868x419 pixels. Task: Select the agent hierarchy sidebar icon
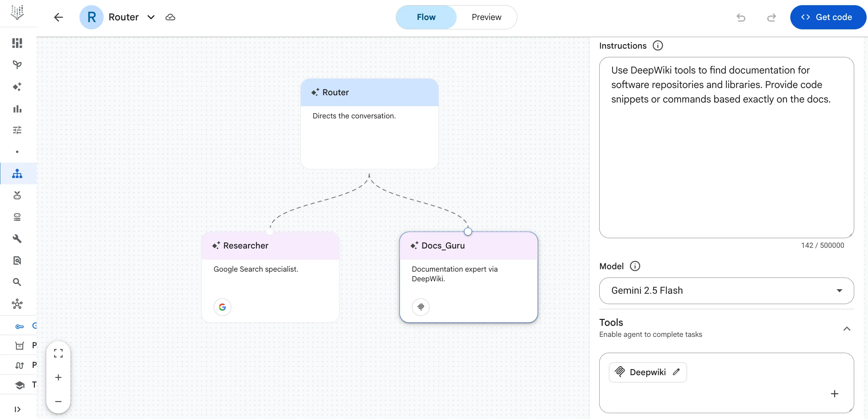click(x=17, y=174)
